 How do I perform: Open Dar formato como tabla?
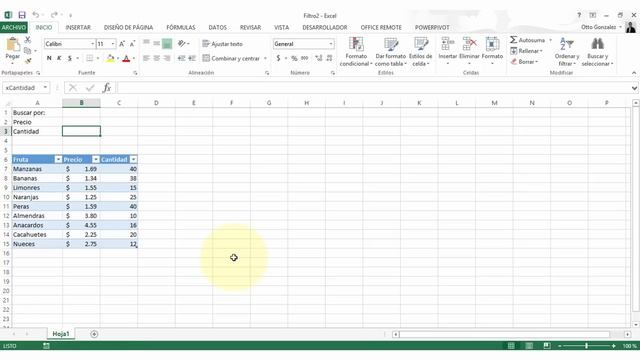(391, 51)
